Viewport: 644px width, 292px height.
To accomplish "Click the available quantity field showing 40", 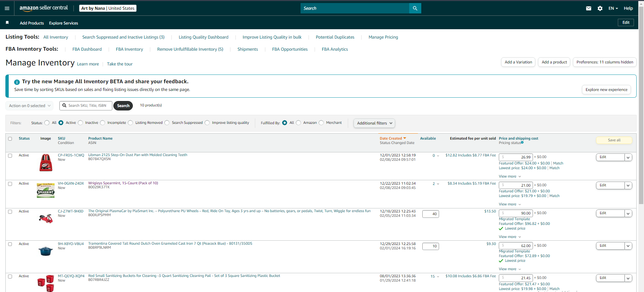I will 431,214.
